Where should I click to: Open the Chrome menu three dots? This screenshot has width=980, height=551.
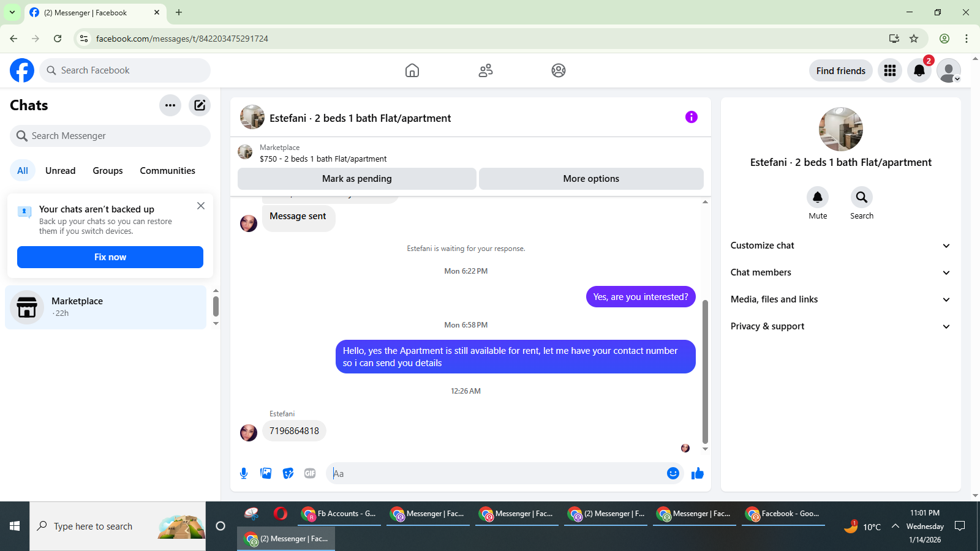(x=967, y=39)
